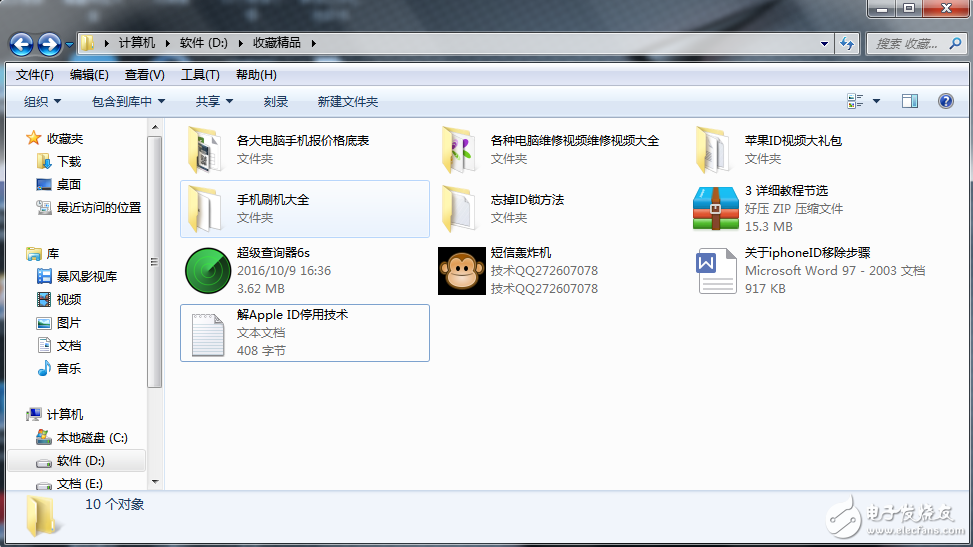The image size is (973, 547).
Task: Select green radar icon of 超级查询器6s
Action: pyautogui.click(x=208, y=271)
